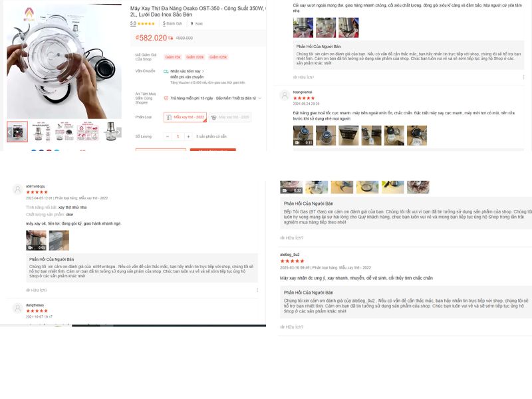This screenshot has height=399, width=532.
Task: Expand the Trả hàng miễn phí 15 ngày dropdown
Action: pyautogui.click(x=259, y=98)
